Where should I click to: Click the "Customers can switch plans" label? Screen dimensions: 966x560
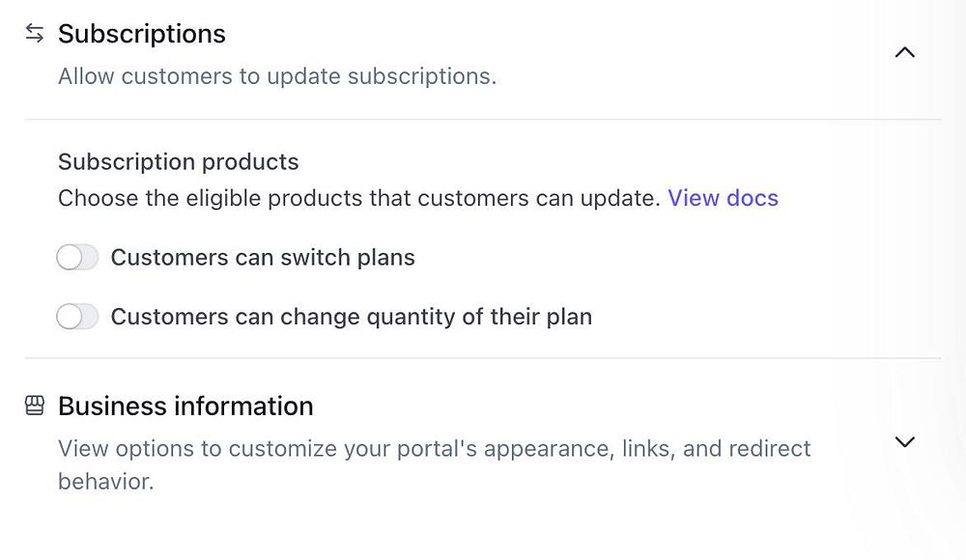pos(263,258)
